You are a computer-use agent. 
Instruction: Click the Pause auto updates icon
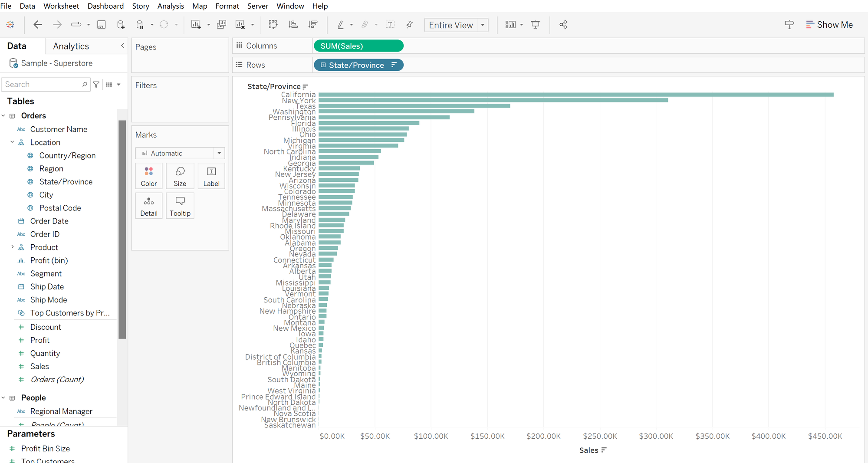click(140, 25)
